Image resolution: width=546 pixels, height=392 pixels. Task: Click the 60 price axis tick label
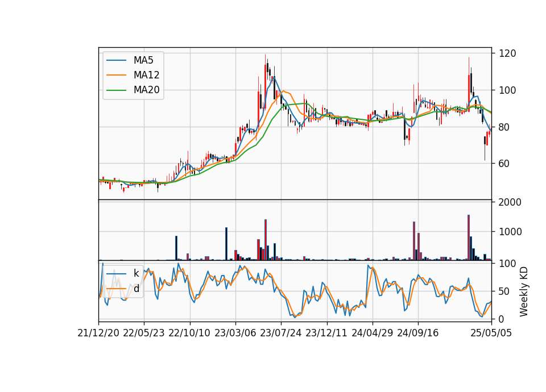pos(504,164)
